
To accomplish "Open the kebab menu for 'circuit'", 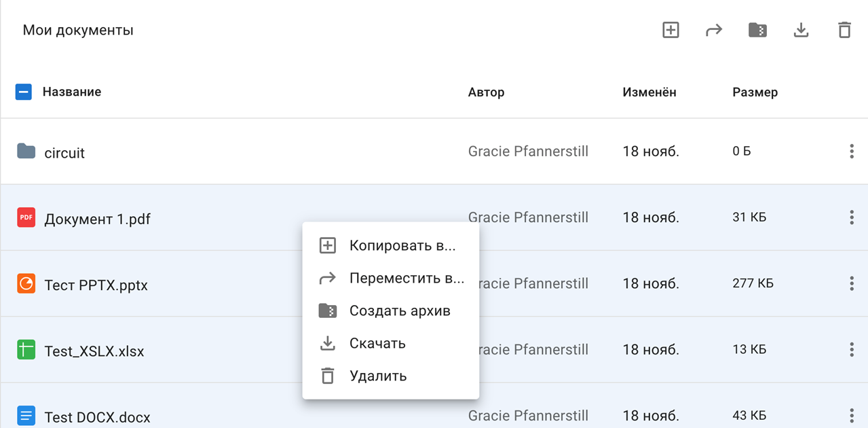I will click(852, 151).
